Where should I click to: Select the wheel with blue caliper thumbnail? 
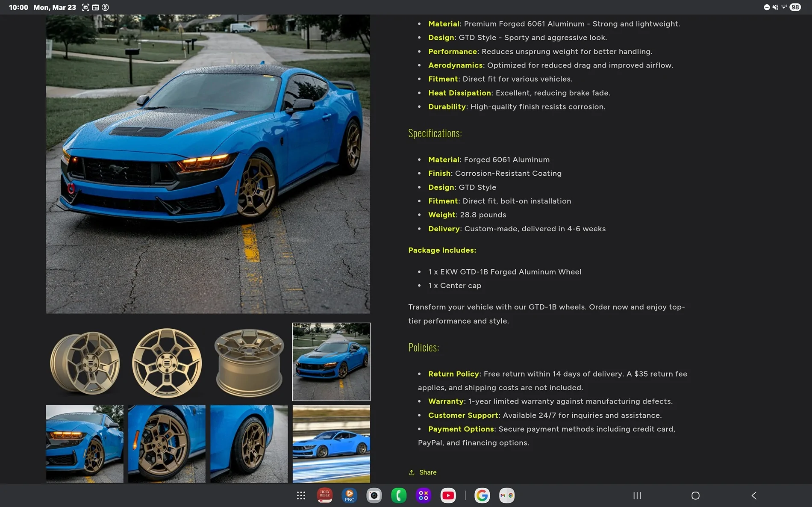(x=167, y=444)
